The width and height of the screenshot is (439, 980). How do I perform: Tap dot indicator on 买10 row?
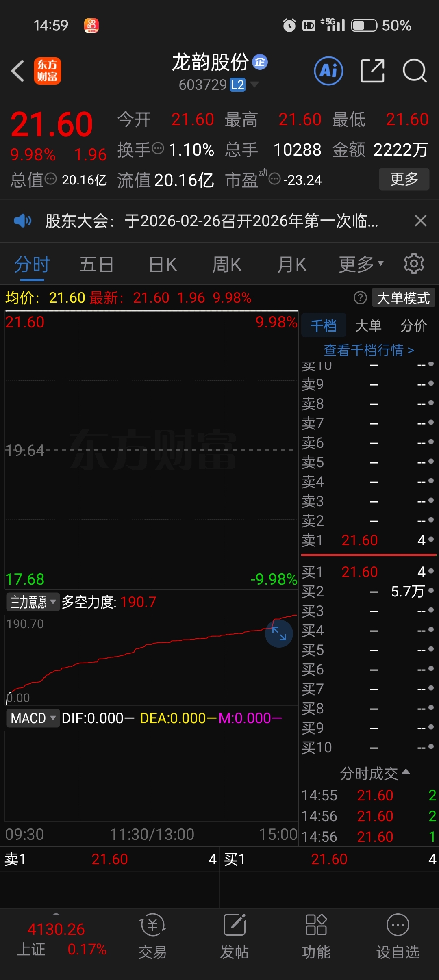[431, 746]
